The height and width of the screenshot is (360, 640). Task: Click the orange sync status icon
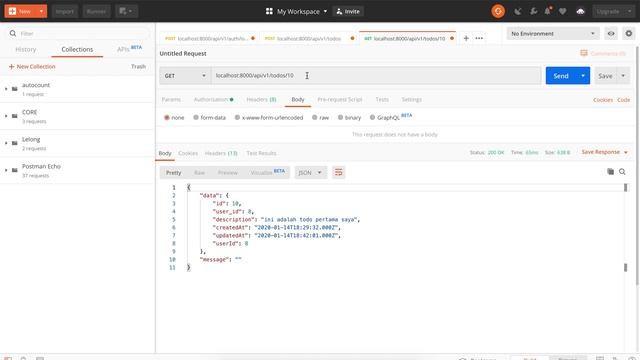pyautogui.click(x=498, y=11)
